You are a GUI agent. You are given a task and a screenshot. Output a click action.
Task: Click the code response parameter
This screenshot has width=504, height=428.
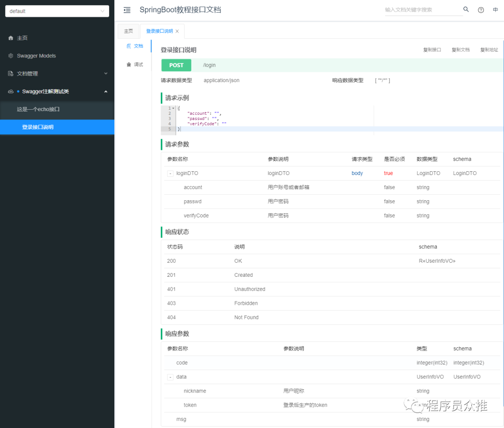pos(182,363)
